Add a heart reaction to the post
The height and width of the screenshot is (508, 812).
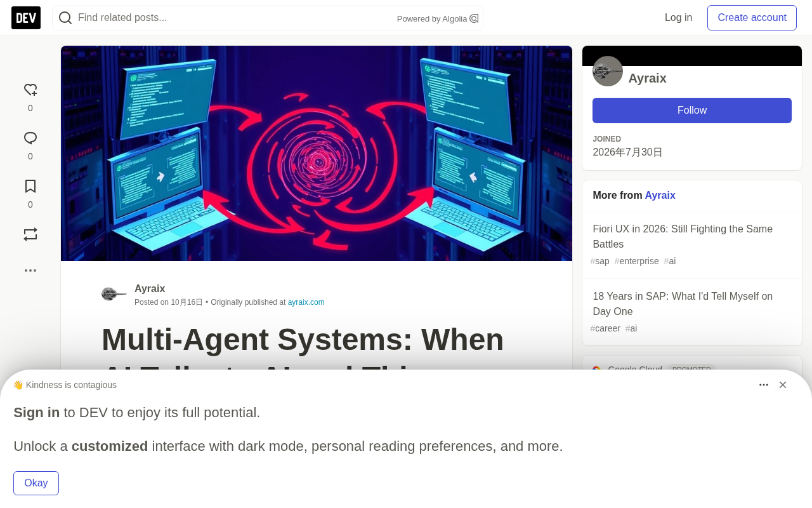point(30,90)
